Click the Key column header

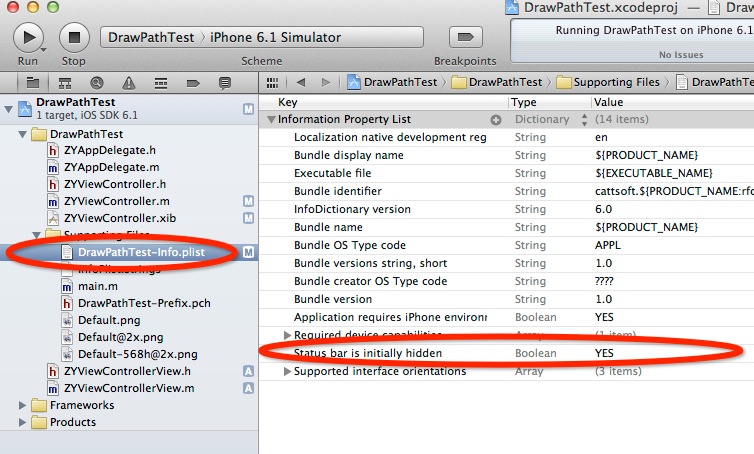coord(288,102)
